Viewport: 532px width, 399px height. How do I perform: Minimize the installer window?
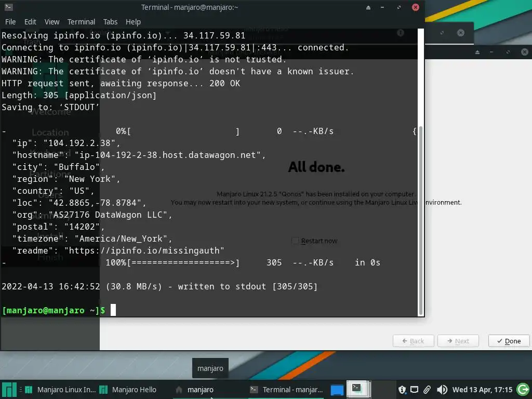pyautogui.click(x=491, y=52)
